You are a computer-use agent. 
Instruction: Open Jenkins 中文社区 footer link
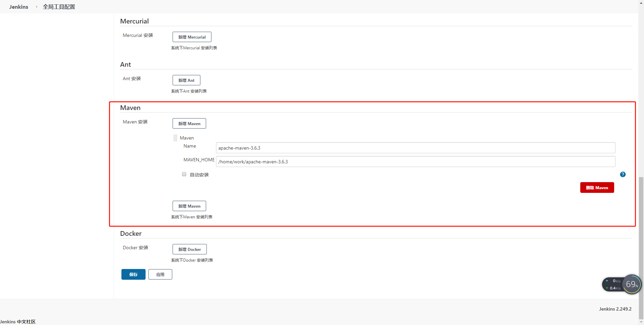coord(18,322)
